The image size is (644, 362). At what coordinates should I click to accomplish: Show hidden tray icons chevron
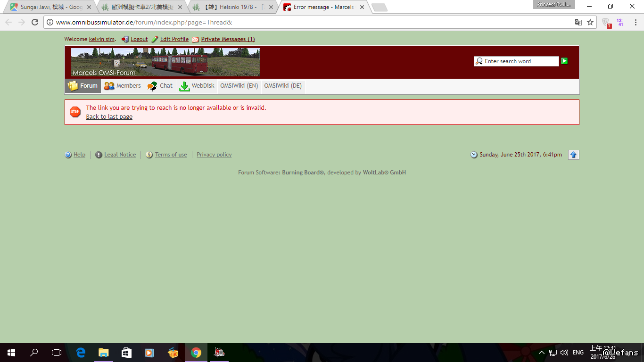point(542,353)
